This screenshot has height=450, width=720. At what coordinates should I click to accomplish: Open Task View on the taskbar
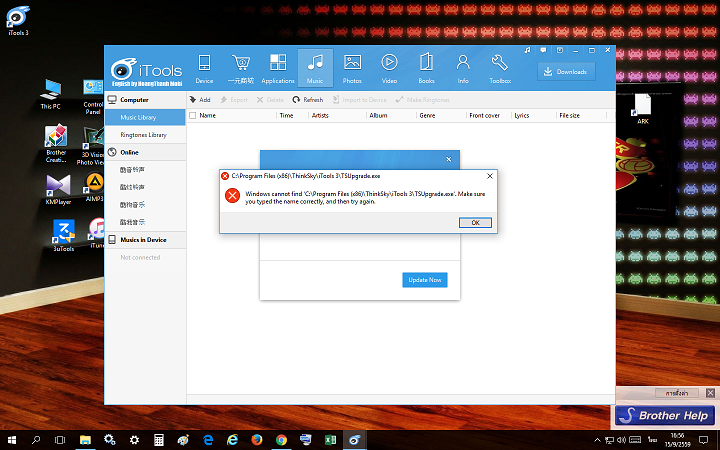(60, 440)
